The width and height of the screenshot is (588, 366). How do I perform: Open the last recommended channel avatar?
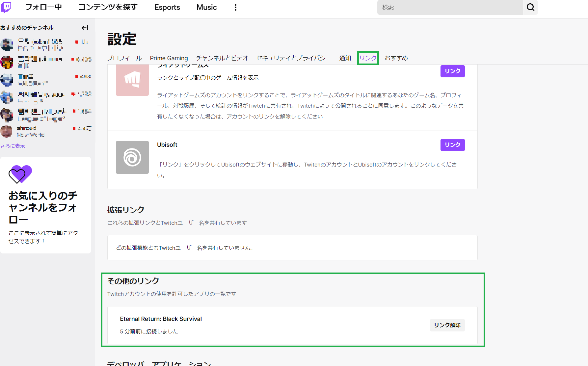point(7,131)
